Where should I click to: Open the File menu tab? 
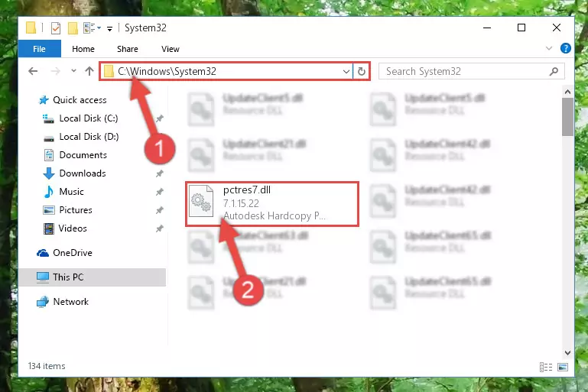pos(39,49)
